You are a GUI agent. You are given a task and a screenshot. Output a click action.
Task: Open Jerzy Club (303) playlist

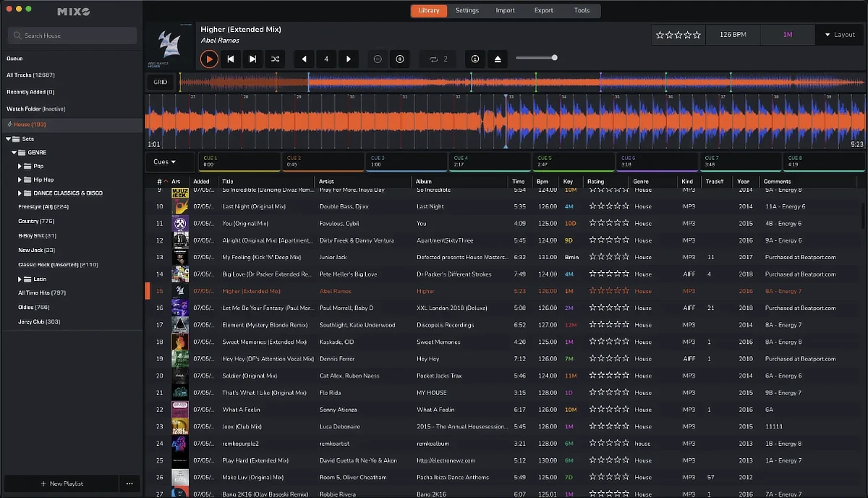pos(39,322)
